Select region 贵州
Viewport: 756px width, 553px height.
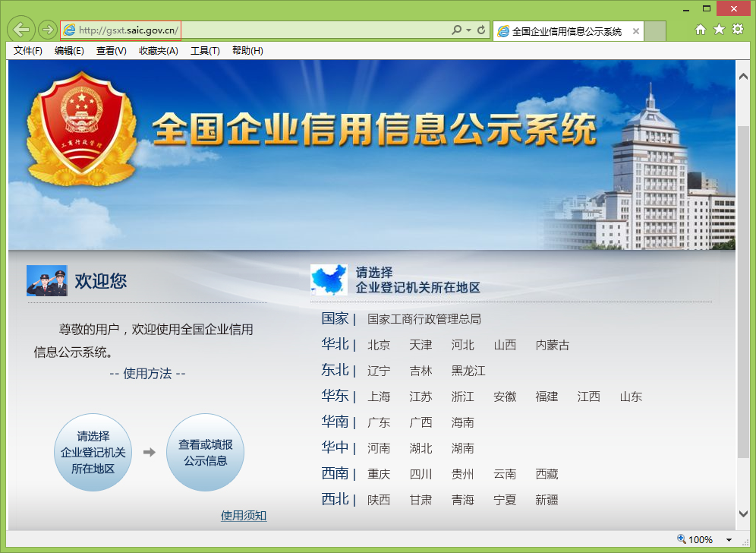(462, 474)
